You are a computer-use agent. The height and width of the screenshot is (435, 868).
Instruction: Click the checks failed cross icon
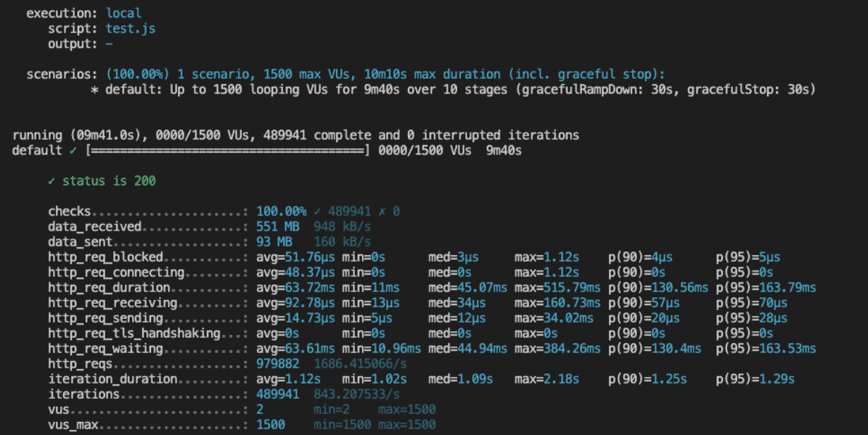(382, 211)
